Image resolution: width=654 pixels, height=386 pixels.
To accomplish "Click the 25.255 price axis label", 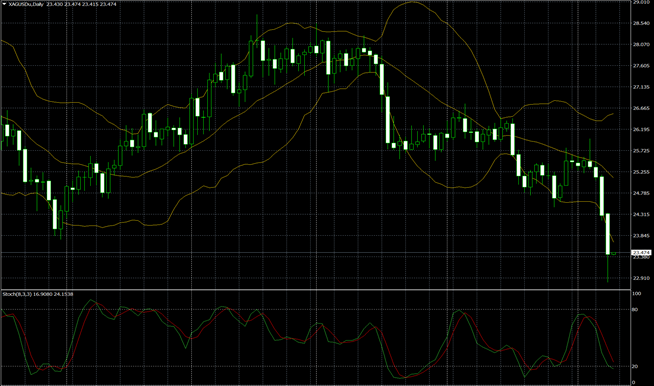I will pyautogui.click(x=641, y=172).
